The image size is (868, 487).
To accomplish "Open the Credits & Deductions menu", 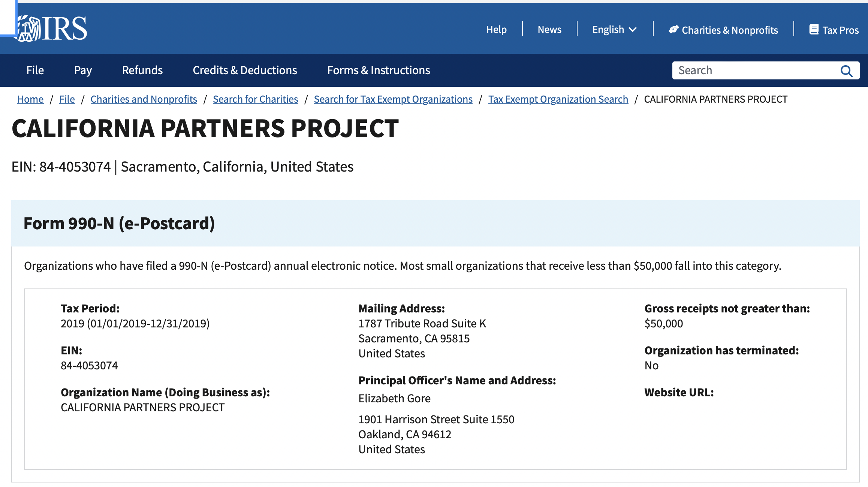I will click(x=245, y=70).
